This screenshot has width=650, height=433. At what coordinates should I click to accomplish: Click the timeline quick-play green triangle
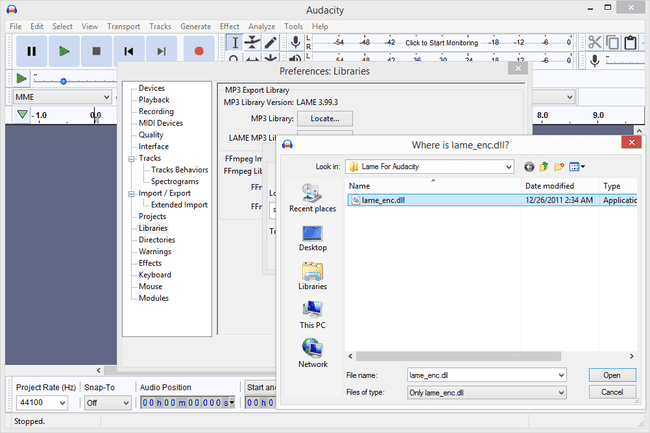pyautogui.click(x=22, y=114)
